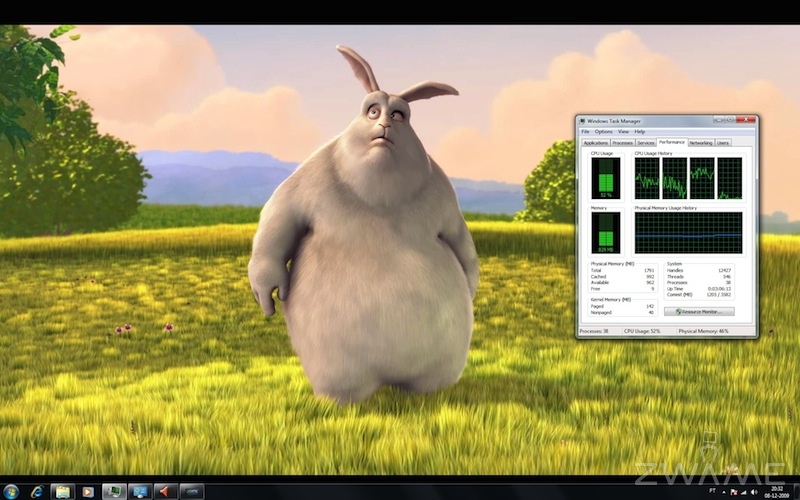Click the Physical Memory Total value 1791
Screen dimensions: 800x500
pos(649,270)
